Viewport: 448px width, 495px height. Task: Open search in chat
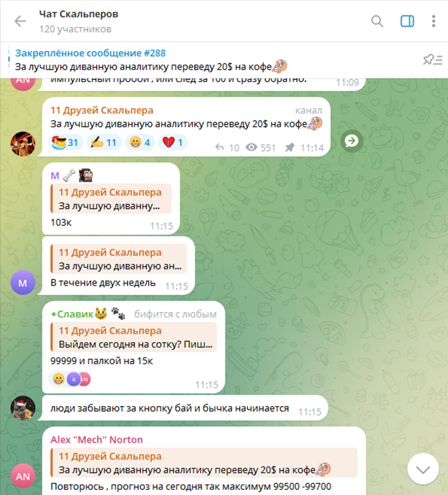tap(377, 21)
